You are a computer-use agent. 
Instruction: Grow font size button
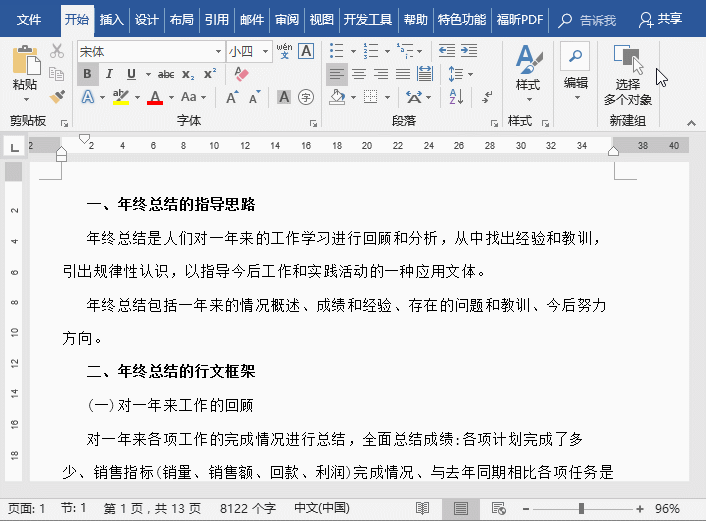tap(232, 97)
